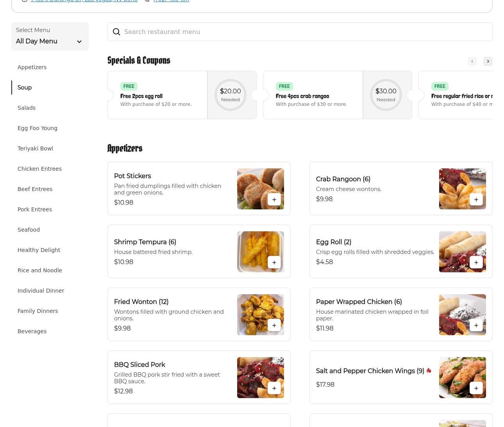
Task: Select Beverages in the sidebar
Action: click(32, 331)
